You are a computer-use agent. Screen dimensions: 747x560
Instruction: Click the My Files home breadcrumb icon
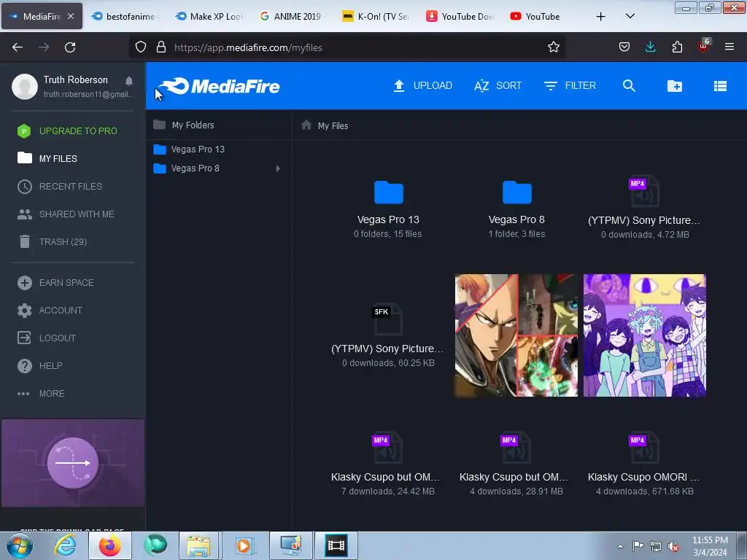(306, 125)
